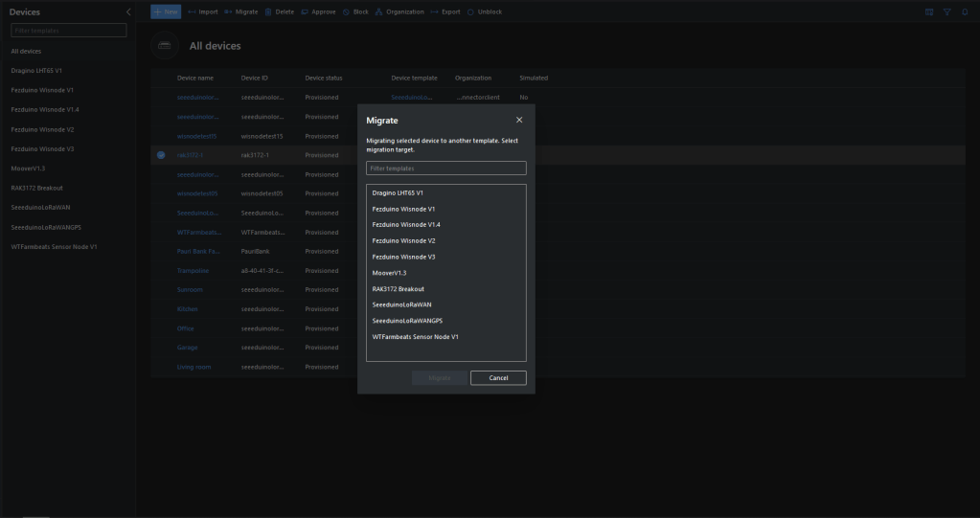
Task: Click the Unblock toolbar icon
Action: pyautogui.click(x=470, y=11)
